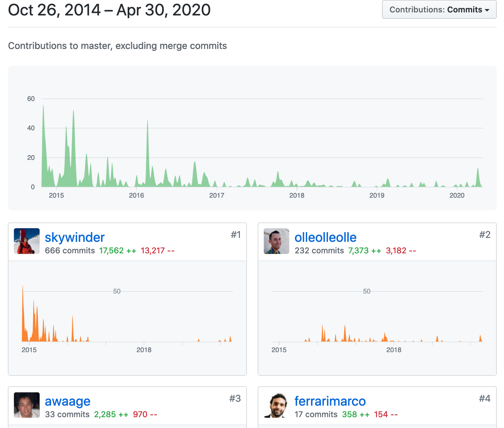Click skywinder's avatar image

tap(27, 241)
